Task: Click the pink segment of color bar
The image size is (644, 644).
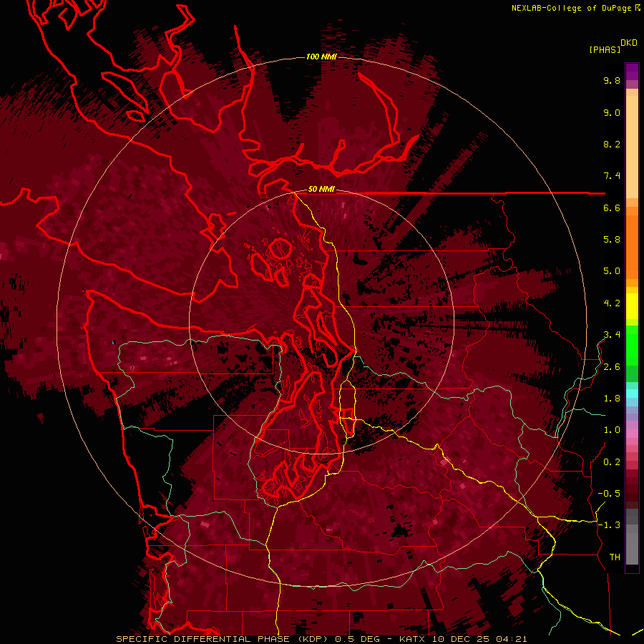Action: click(632, 434)
